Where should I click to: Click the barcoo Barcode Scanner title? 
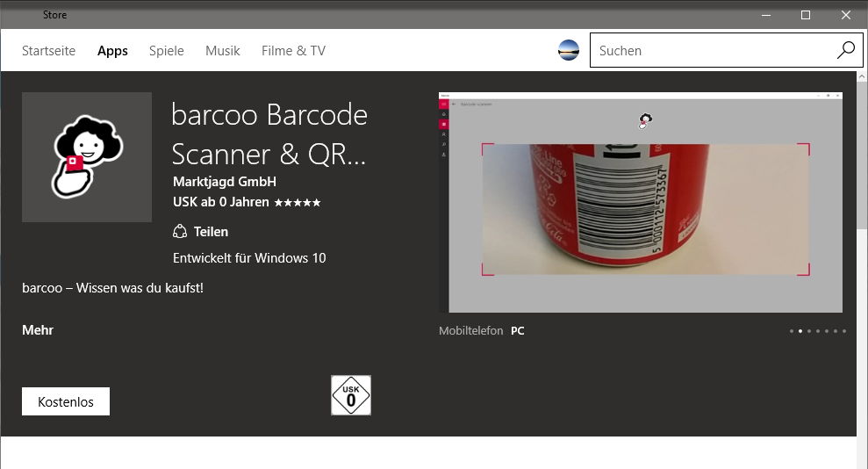269,134
